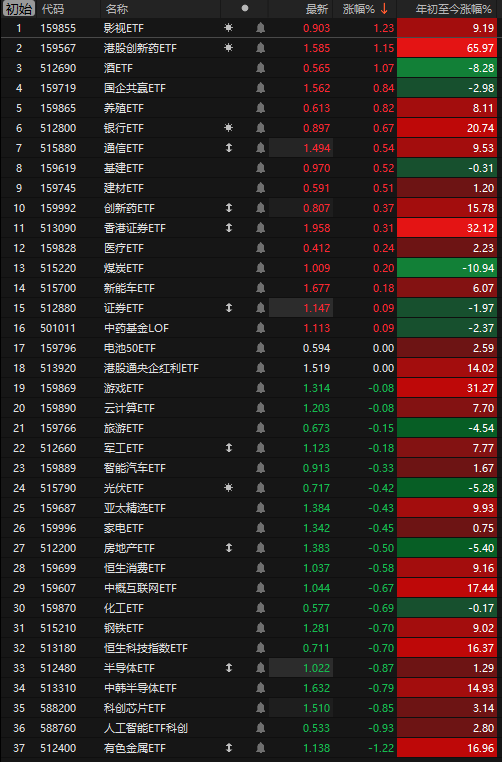Click the star marker on 银行ETF row
Viewport: 502px width, 762px height.
pyautogui.click(x=228, y=128)
